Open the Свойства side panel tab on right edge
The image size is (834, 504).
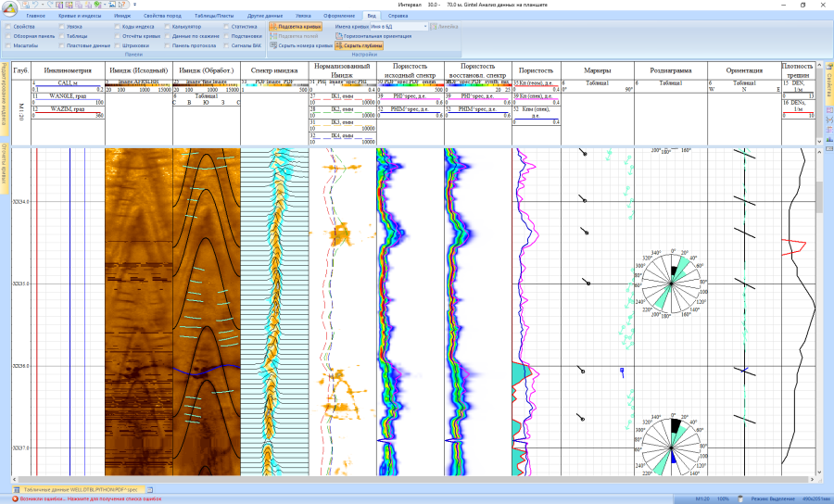[829, 82]
